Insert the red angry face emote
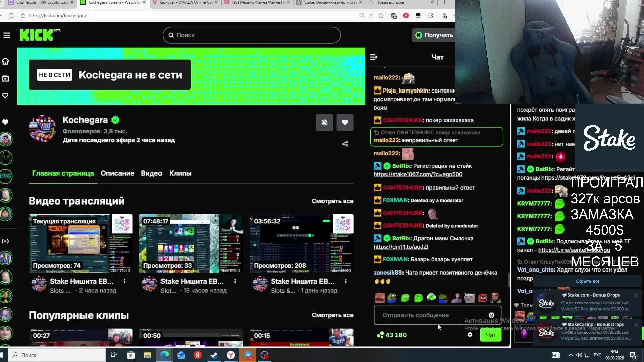 pos(482,298)
